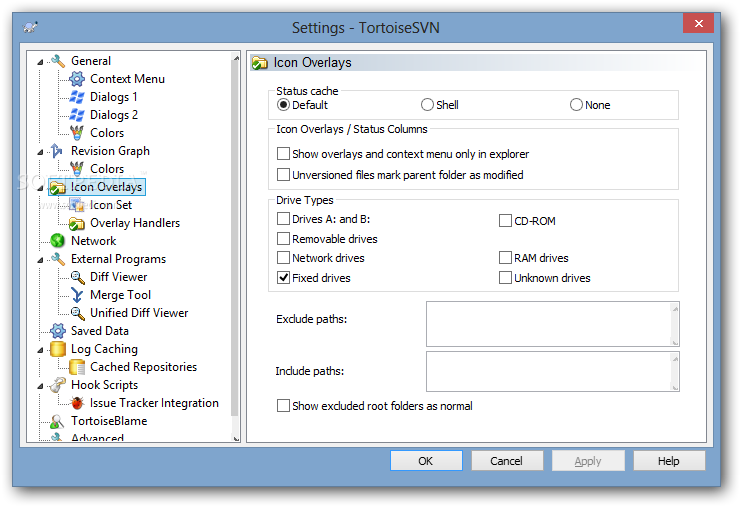Click the Diff Viewer magnifier icon

(x=77, y=277)
